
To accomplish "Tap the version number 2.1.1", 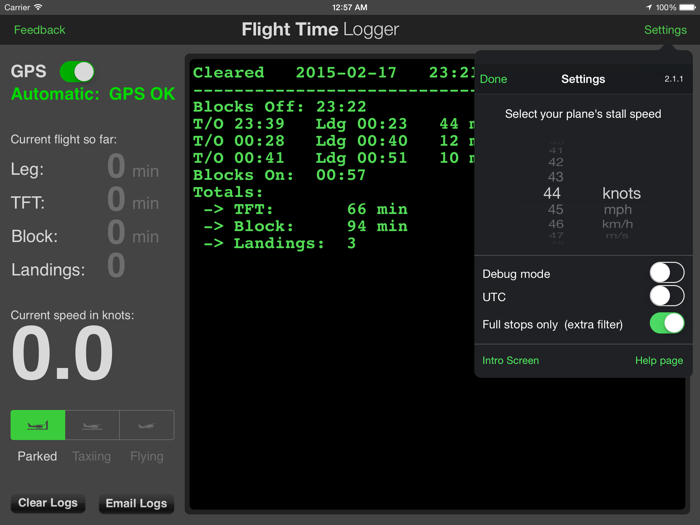I will tap(674, 79).
